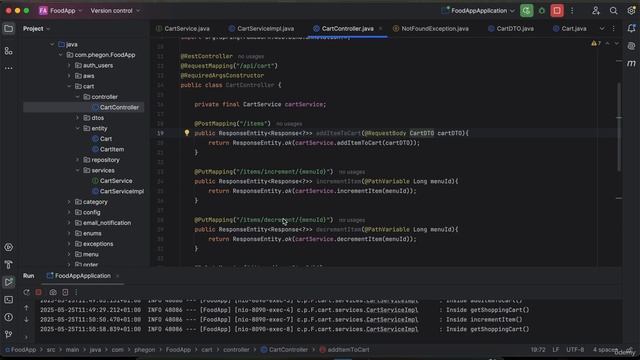Click console scroll down arrow
Viewport: 640px width, 360px height.
pos(27,320)
